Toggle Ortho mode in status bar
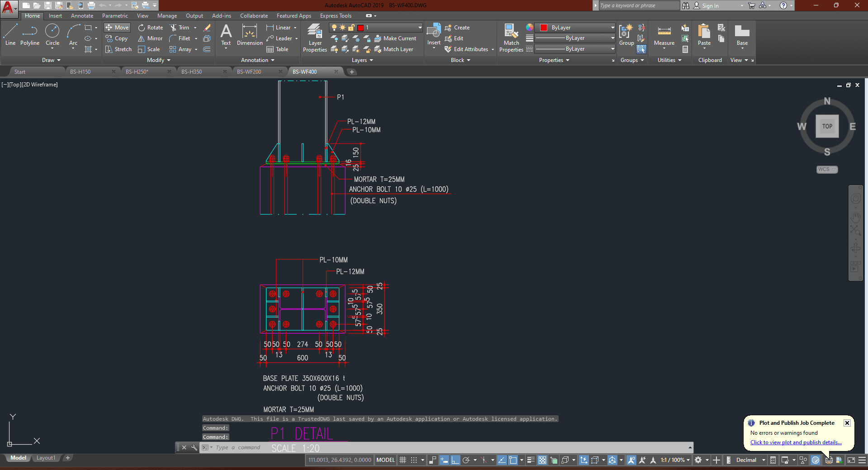 pyautogui.click(x=455, y=460)
